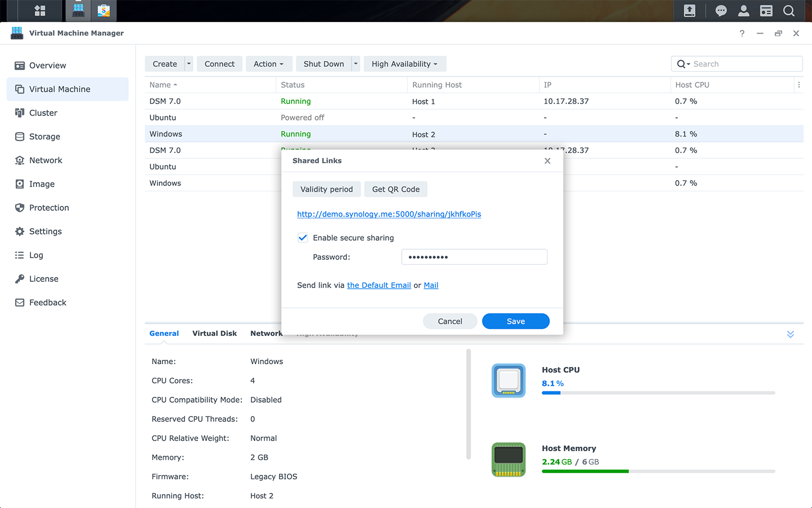This screenshot has width=812, height=508.
Task: Uncheck Enable secure sharing
Action: (x=303, y=237)
